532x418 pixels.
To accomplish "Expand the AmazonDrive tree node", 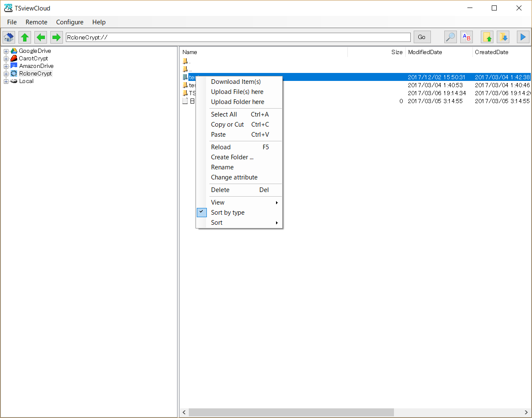I will [6, 66].
